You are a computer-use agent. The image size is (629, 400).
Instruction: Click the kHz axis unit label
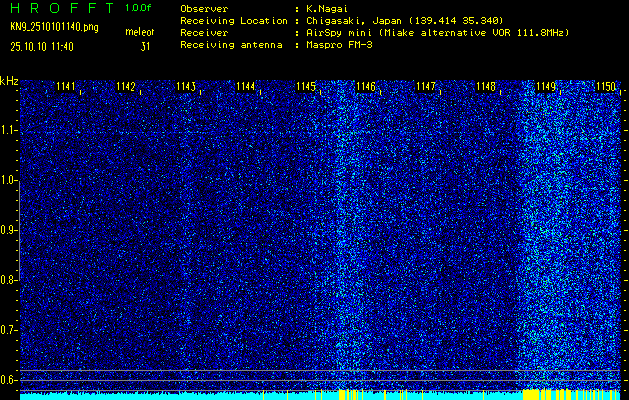coord(9,81)
